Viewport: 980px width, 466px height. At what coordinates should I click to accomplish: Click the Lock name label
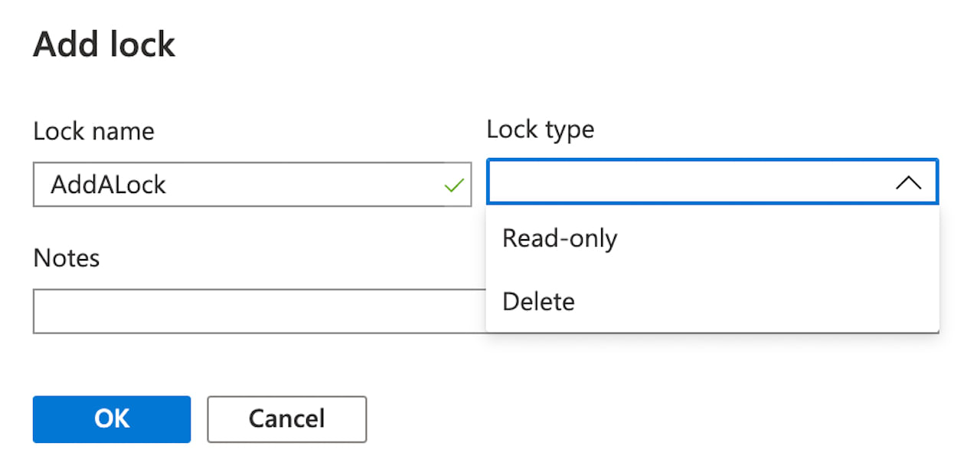tap(93, 130)
